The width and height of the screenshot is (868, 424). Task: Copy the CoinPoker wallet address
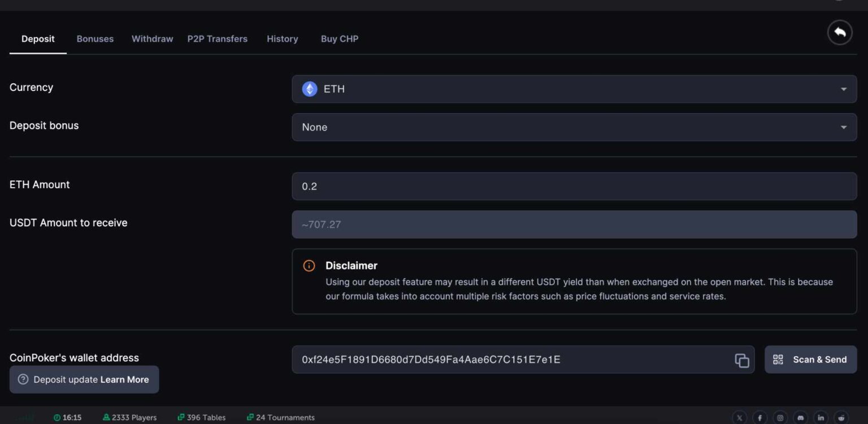(741, 360)
